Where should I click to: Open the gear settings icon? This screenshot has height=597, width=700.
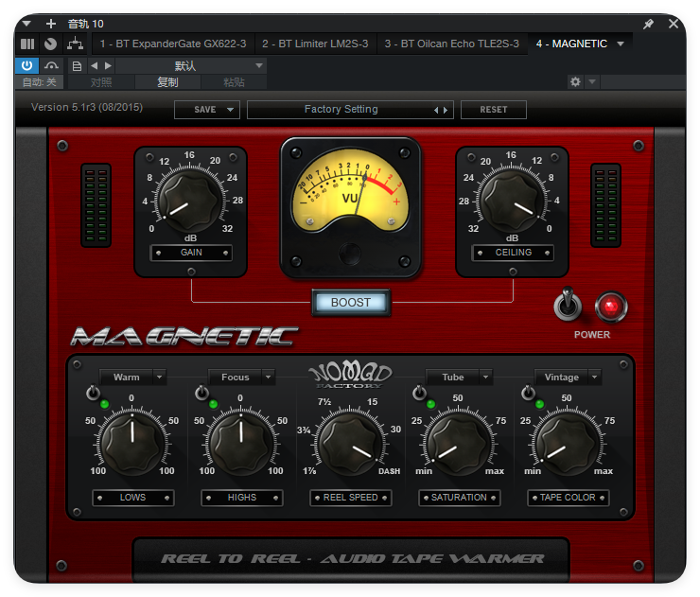[x=575, y=81]
